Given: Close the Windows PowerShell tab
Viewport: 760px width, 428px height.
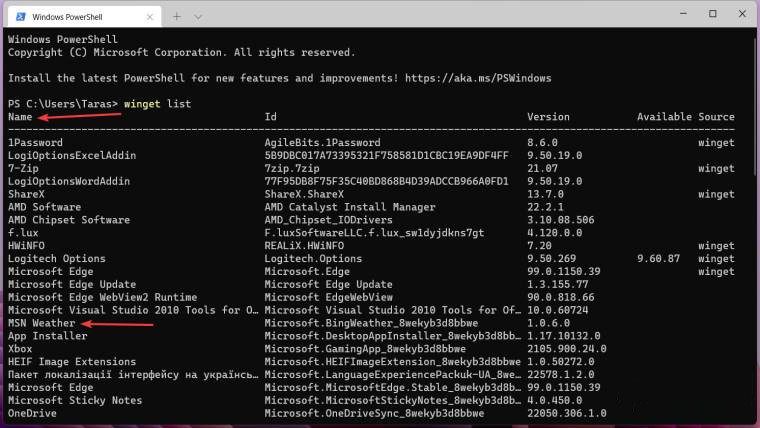Looking at the screenshot, I should [x=148, y=17].
